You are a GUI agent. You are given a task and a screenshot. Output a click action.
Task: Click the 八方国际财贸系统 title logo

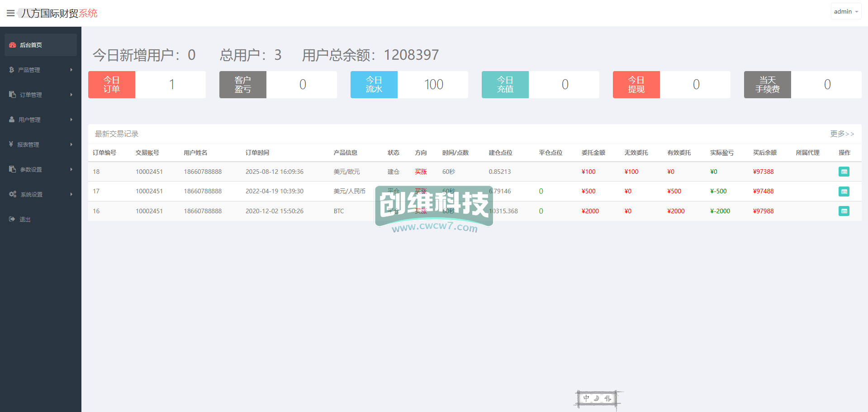click(59, 14)
